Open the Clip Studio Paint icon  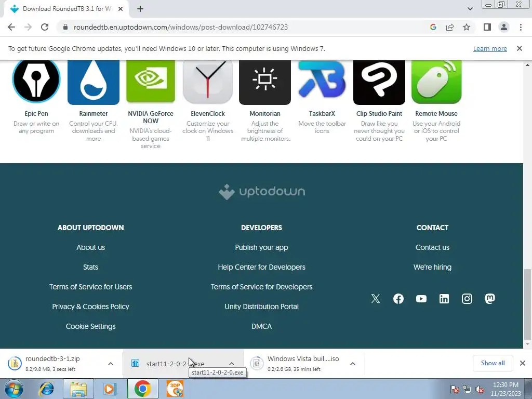tap(379, 83)
